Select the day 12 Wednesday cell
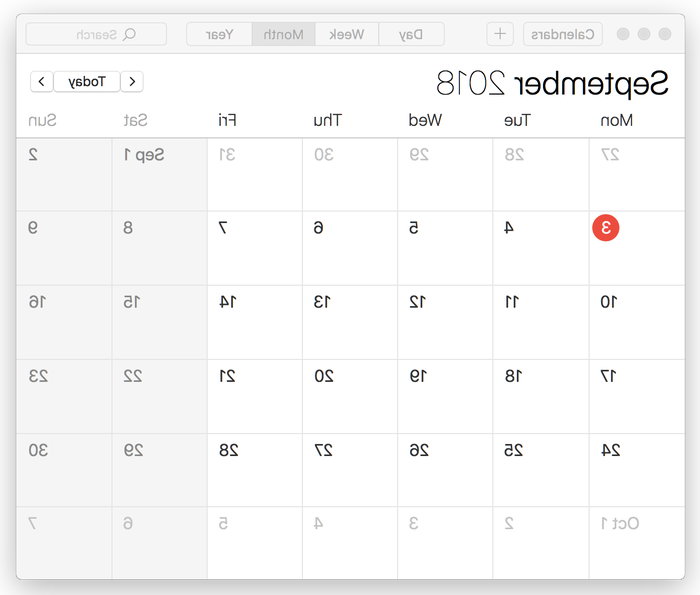This screenshot has height=595, width=700. click(x=445, y=322)
